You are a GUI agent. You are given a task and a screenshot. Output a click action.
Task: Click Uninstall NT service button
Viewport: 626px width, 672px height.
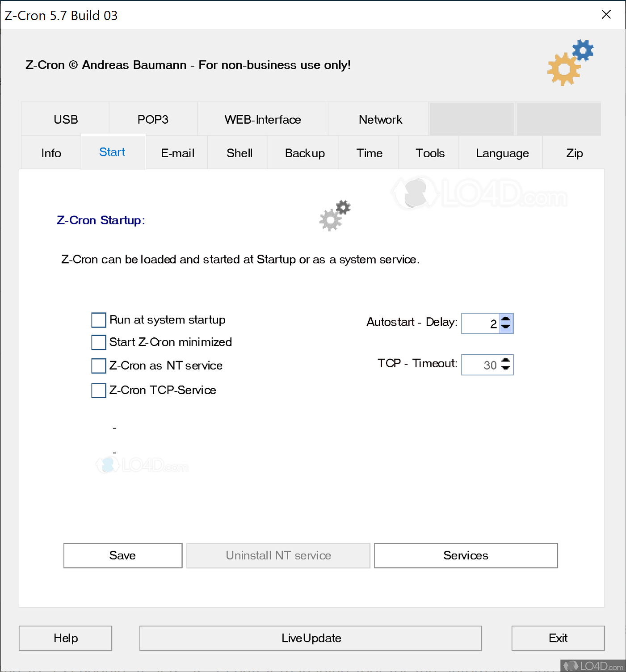click(278, 555)
